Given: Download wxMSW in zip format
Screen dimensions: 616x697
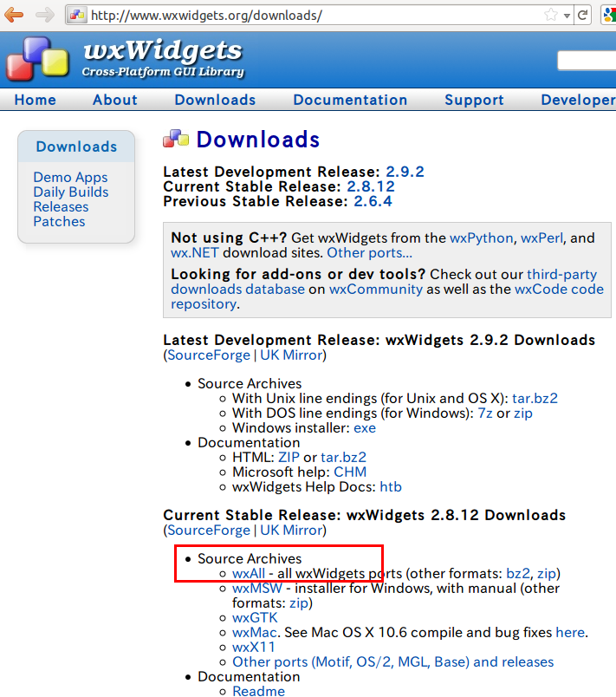Looking at the screenshot, I should (x=299, y=603).
